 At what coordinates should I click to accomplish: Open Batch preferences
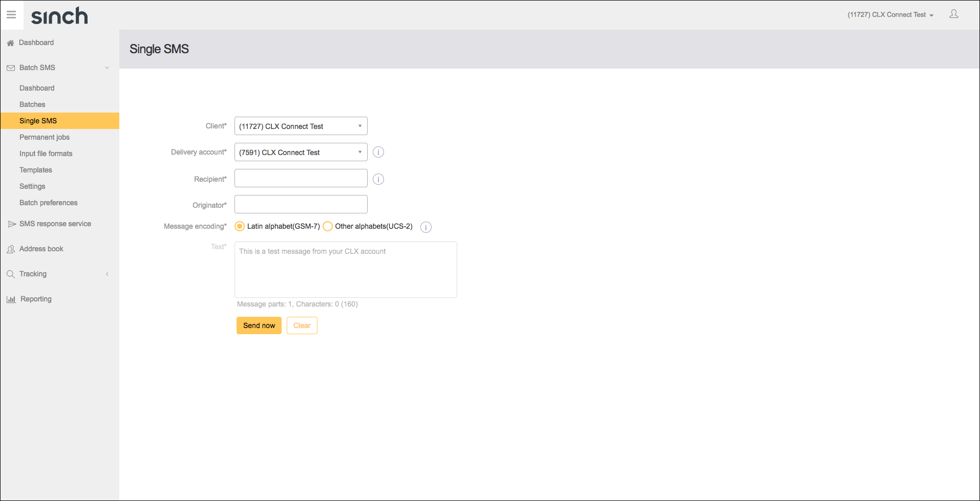48,202
